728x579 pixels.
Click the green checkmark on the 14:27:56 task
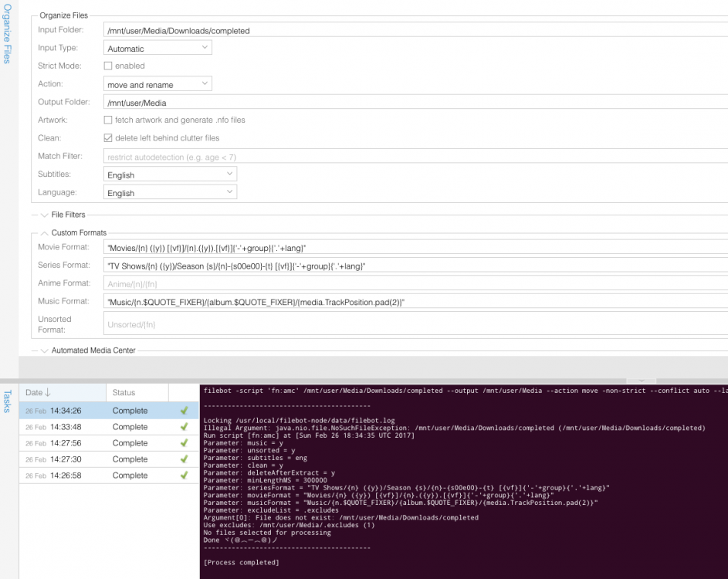click(x=185, y=443)
